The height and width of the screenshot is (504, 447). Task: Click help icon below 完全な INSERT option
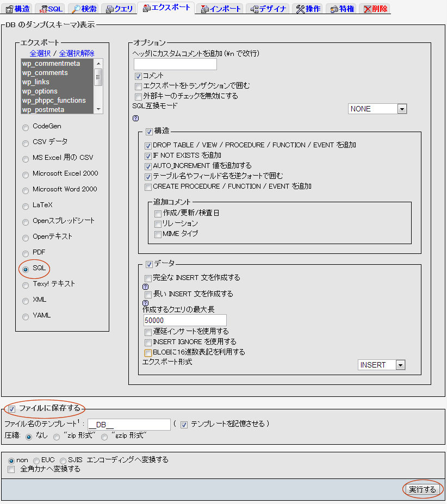(145, 287)
